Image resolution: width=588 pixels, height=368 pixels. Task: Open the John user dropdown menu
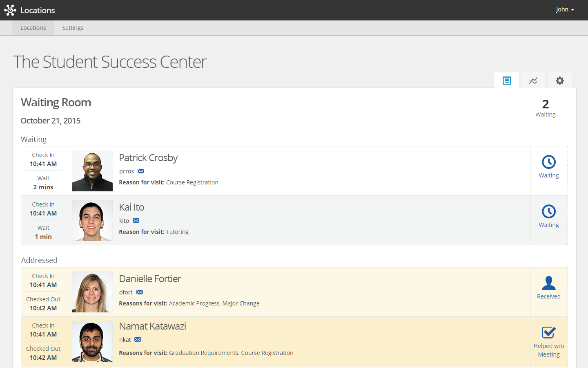click(x=565, y=9)
